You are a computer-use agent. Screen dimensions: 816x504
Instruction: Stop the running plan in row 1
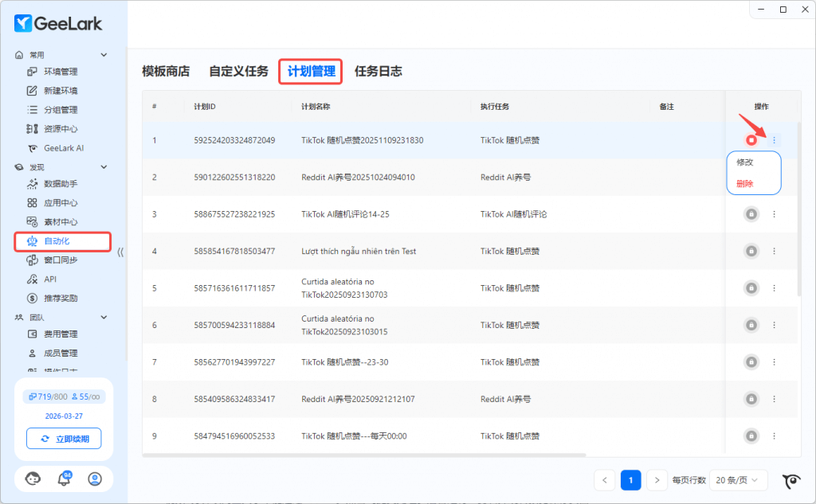751,140
